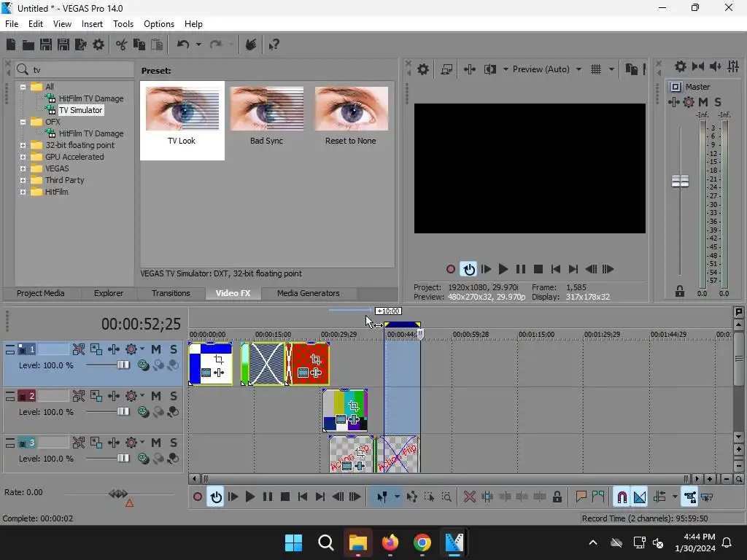Screen dimensions: 747x560
Task: Open a project with the folder icon
Action: (28, 44)
